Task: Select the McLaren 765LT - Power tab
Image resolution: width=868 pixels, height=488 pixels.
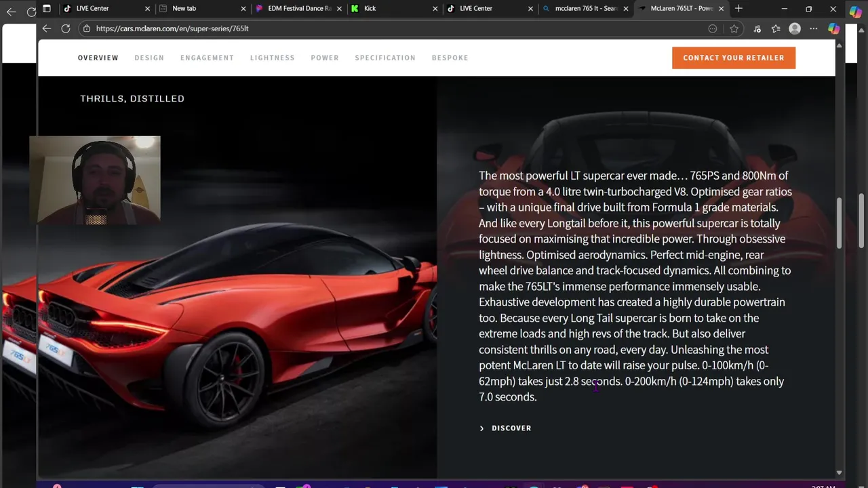Action: (681, 9)
